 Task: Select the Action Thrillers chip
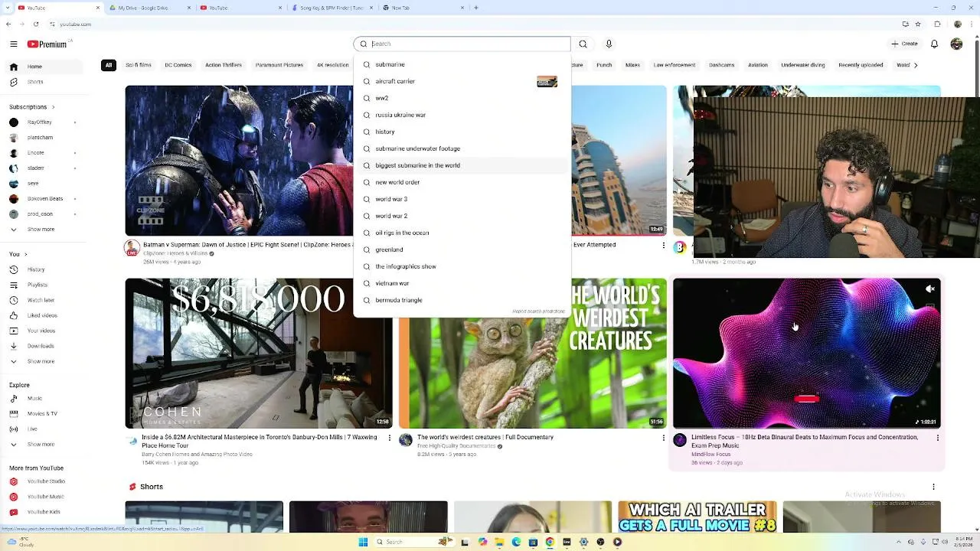pyautogui.click(x=224, y=65)
